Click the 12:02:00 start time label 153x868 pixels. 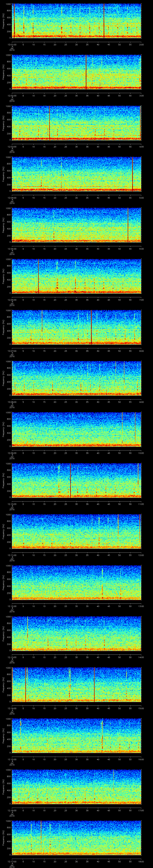pyautogui.click(x=12, y=96)
